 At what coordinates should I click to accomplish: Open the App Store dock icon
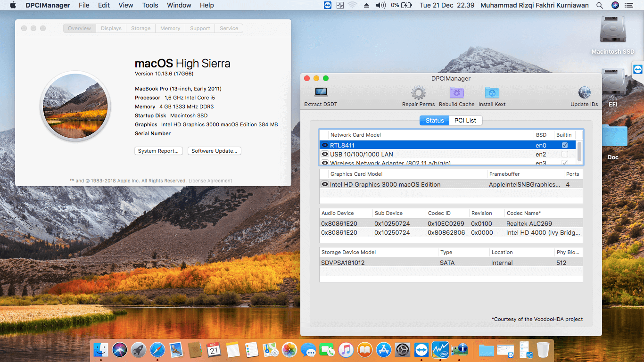(x=384, y=350)
